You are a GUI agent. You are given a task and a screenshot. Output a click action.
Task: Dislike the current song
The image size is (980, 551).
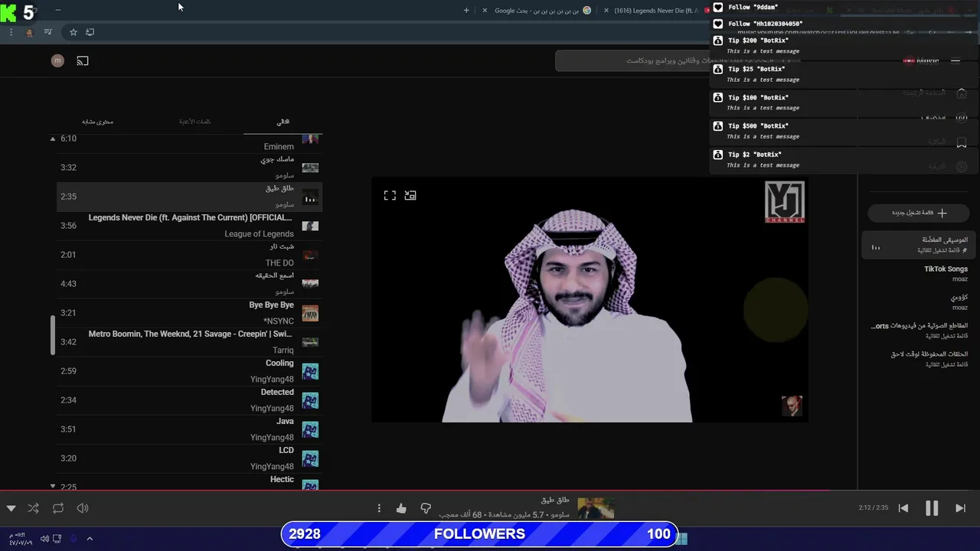426,508
